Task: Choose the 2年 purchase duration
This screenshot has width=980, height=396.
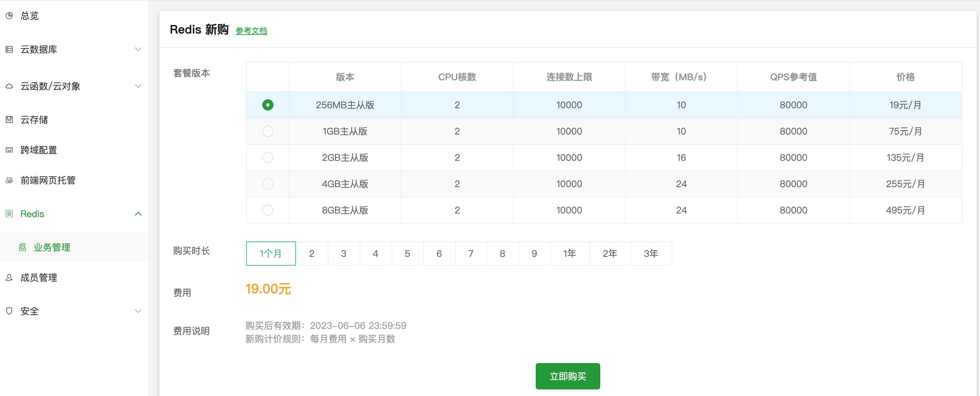Action: pos(610,253)
